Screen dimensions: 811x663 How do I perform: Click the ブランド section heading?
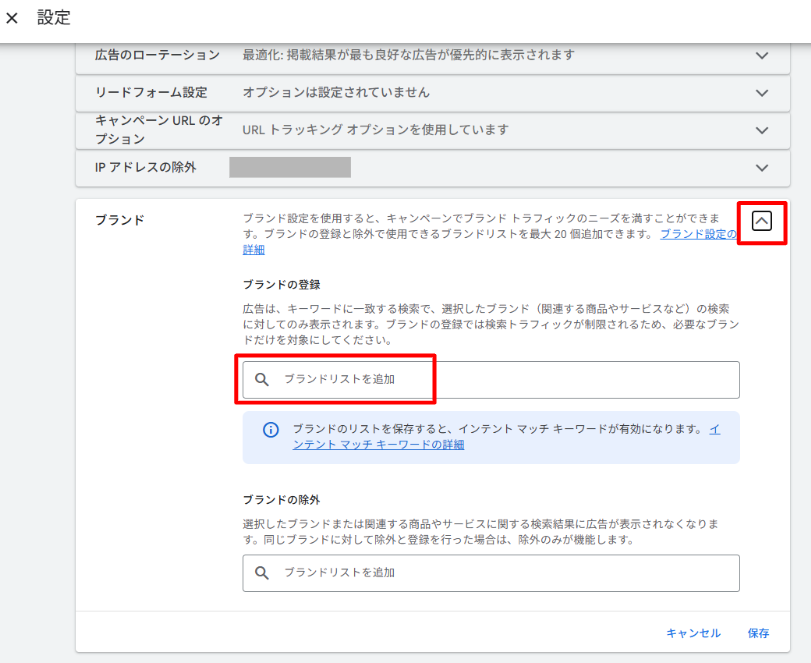(119, 220)
